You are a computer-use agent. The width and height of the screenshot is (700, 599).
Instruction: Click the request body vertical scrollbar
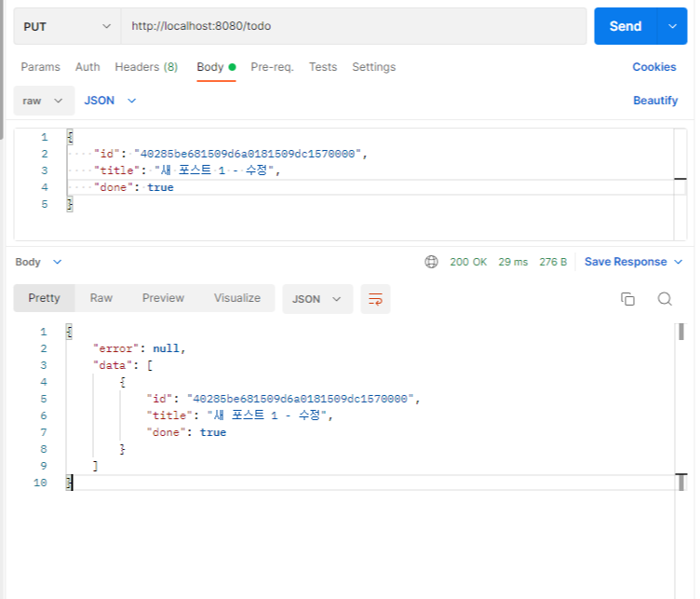click(680, 184)
